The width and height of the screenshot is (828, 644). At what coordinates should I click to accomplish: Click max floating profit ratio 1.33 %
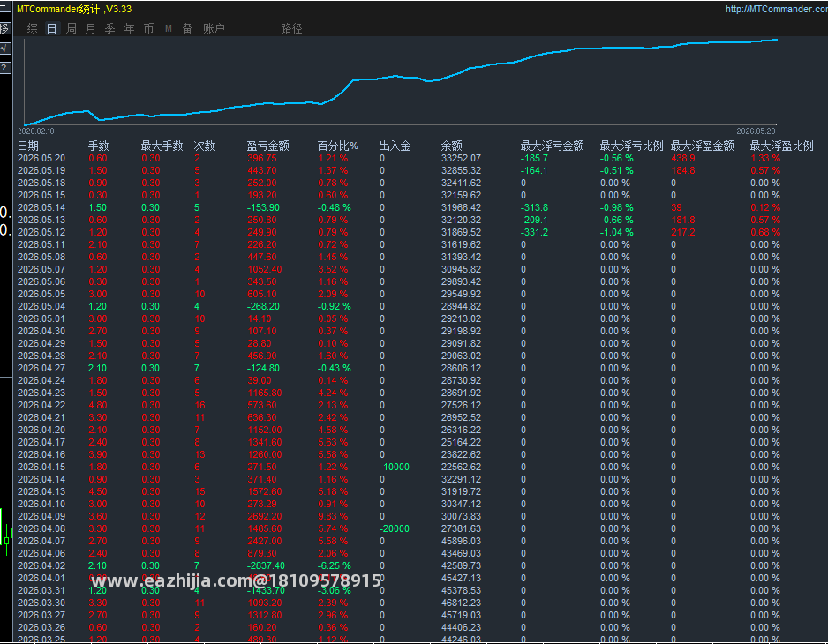[765, 159]
